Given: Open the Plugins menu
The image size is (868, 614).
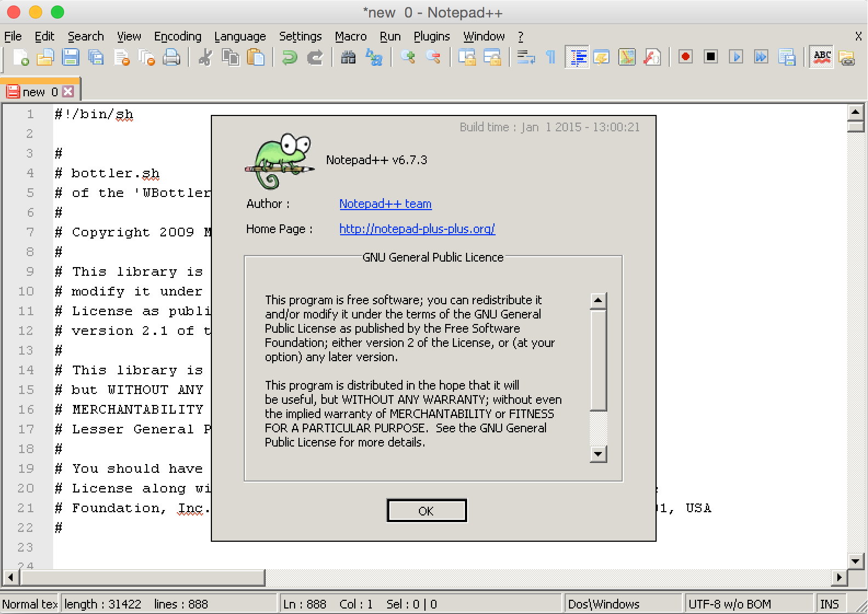Looking at the screenshot, I should tap(432, 36).
